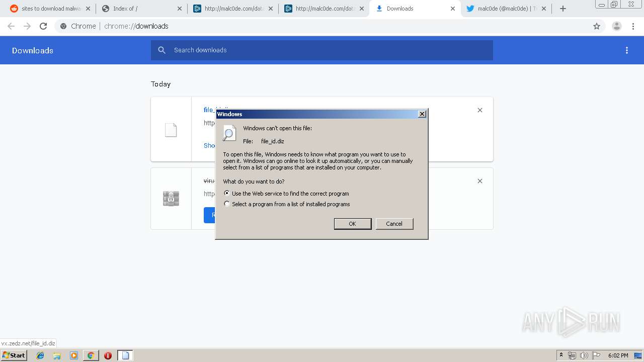Close the 'Index of /' tab
This screenshot has height=362, width=644.
179,9
